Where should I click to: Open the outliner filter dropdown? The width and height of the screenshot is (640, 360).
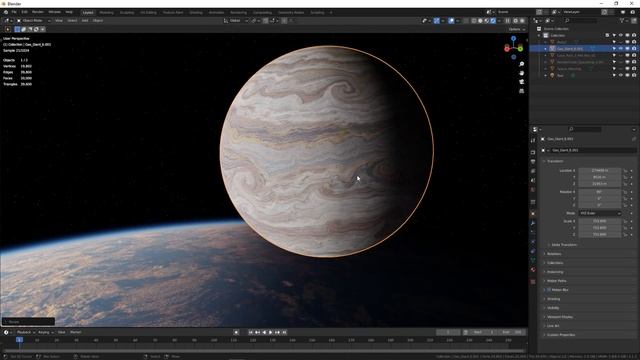pyautogui.click(x=624, y=20)
